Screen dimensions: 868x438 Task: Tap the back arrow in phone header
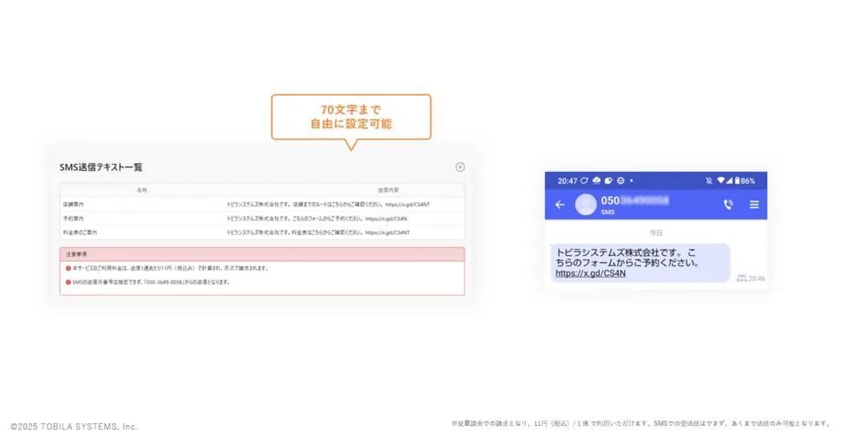[560, 205]
